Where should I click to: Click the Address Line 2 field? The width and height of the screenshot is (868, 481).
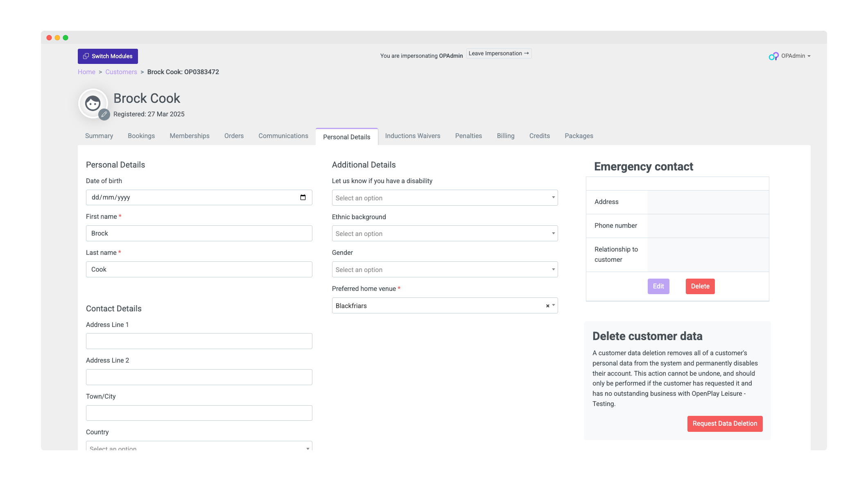(x=199, y=377)
